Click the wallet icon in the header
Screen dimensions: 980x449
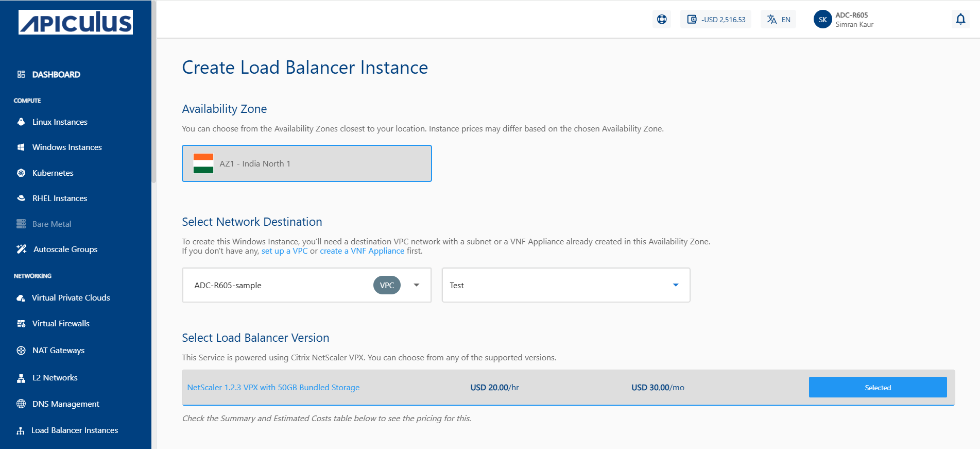click(x=692, y=20)
